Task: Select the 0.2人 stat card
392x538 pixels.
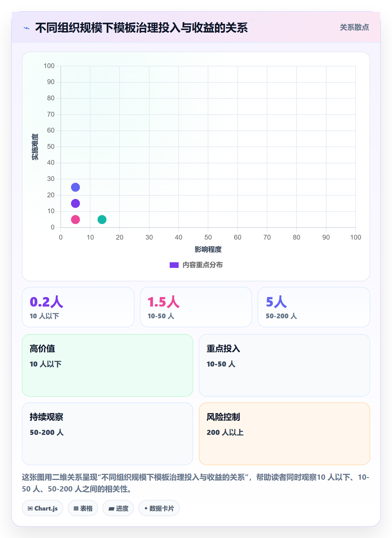Action: (78, 307)
